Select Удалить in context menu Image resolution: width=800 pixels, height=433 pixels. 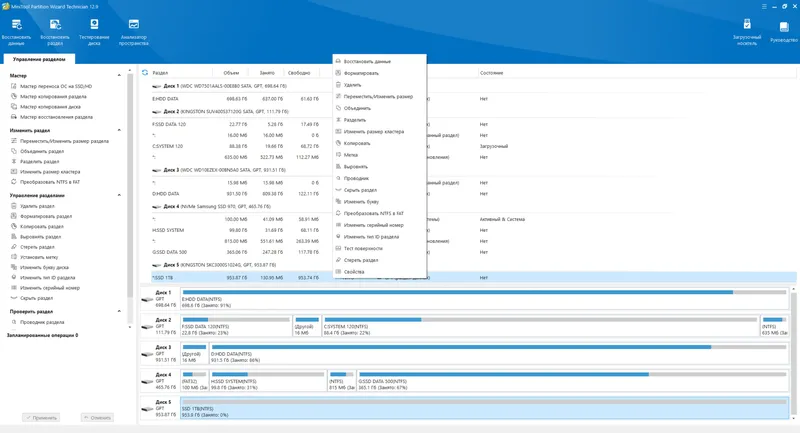click(380, 85)
